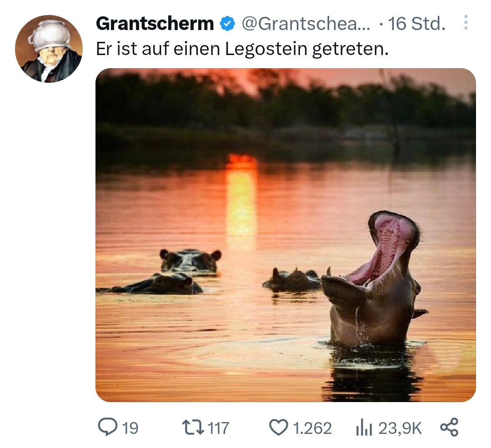Click the share icon below the photo
Viewport: 491px width, 448px height.
pyautogui.click(x=449, y=428)
